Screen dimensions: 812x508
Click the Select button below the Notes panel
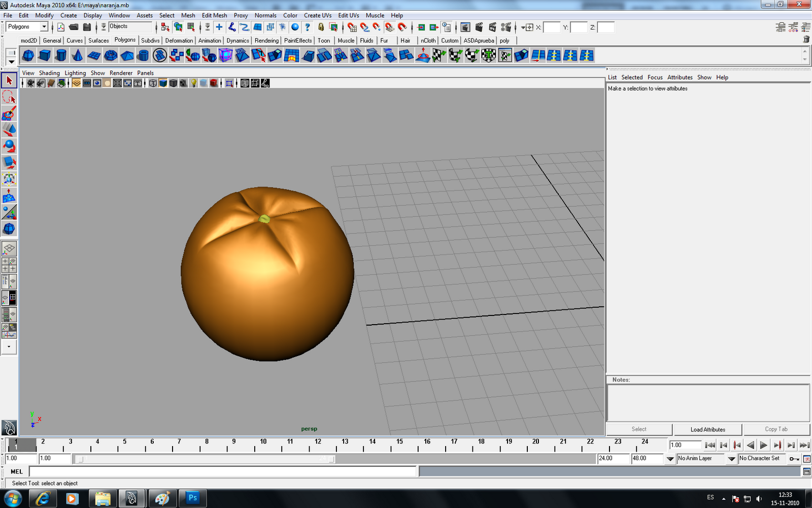[x=638, y=429]
